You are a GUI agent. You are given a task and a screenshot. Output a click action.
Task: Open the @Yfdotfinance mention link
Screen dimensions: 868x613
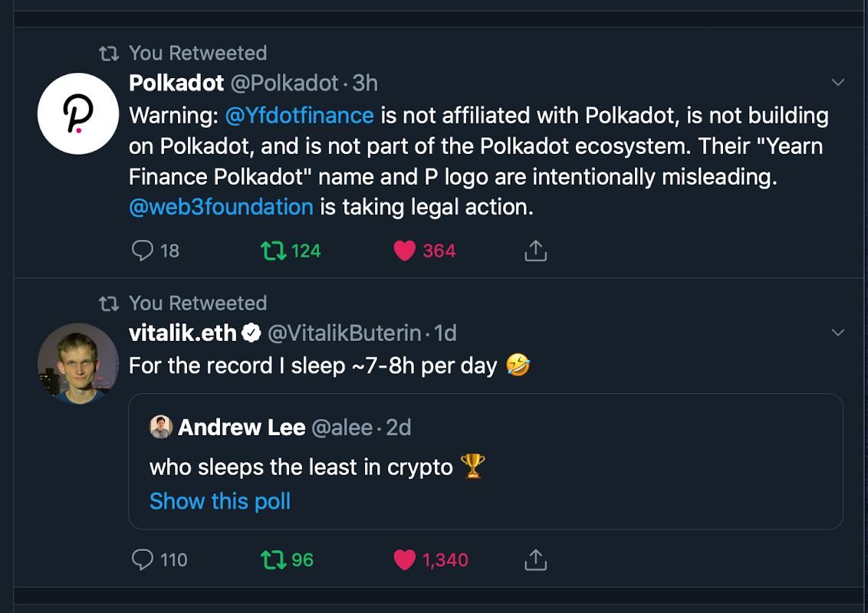(299, 116)
